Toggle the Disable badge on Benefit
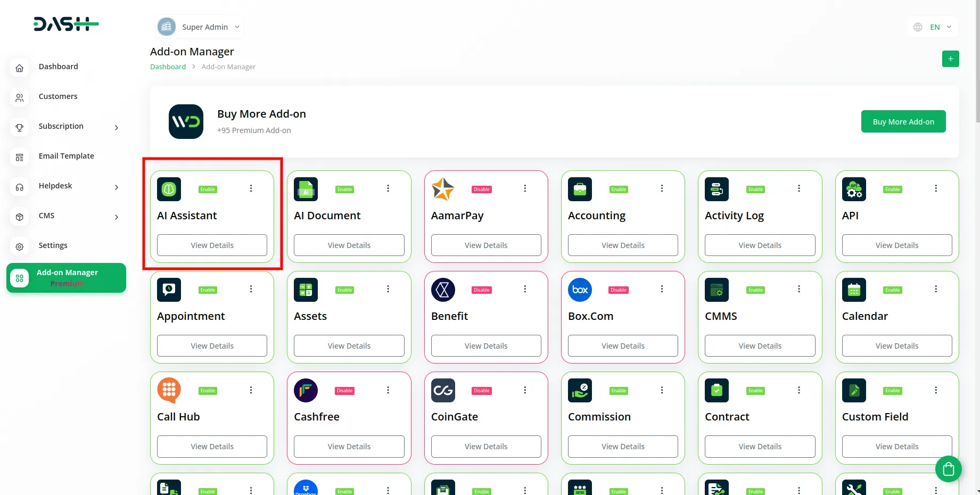980x495 pixels. pos(481,290)
